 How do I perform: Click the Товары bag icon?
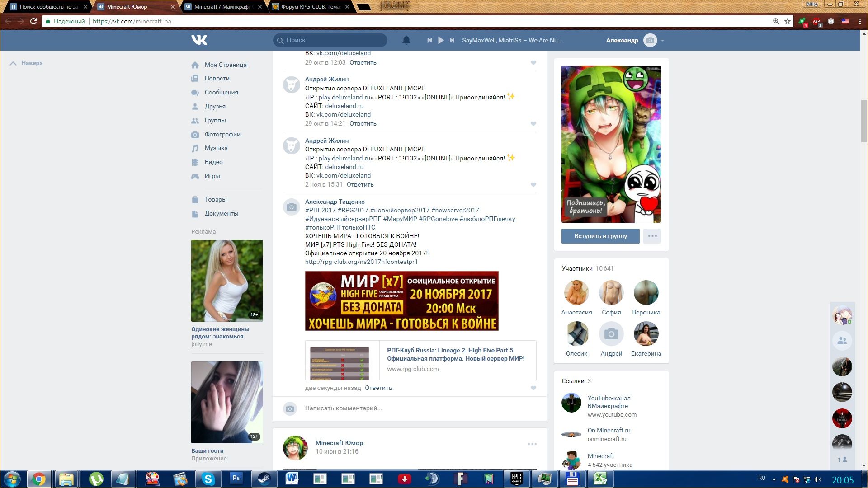[195, 199]
